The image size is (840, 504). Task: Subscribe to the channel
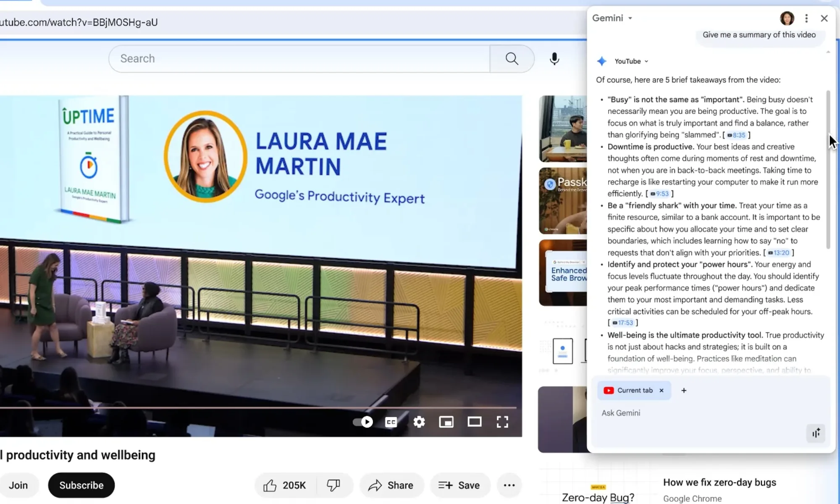point(81,485)
